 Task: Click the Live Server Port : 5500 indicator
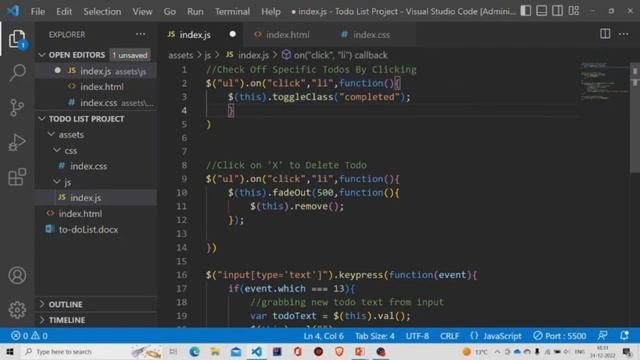560,336
